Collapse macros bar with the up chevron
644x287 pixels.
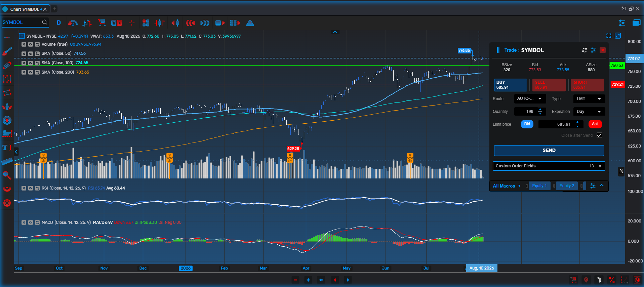[602, 186]
